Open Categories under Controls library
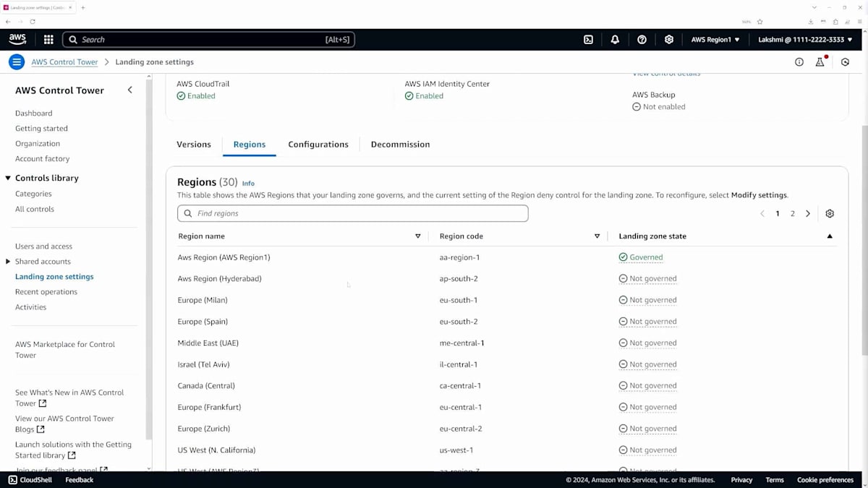This screenshot has width=868, height=488. tap(33, 194)
